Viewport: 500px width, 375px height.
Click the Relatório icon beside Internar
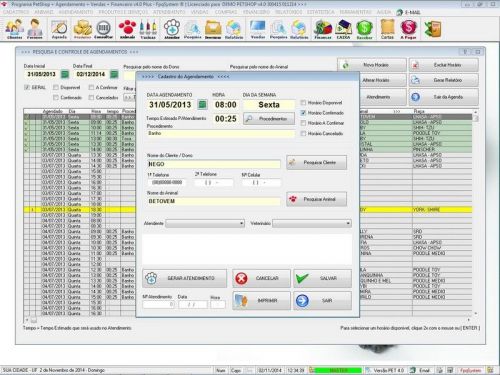pos(234,29)
